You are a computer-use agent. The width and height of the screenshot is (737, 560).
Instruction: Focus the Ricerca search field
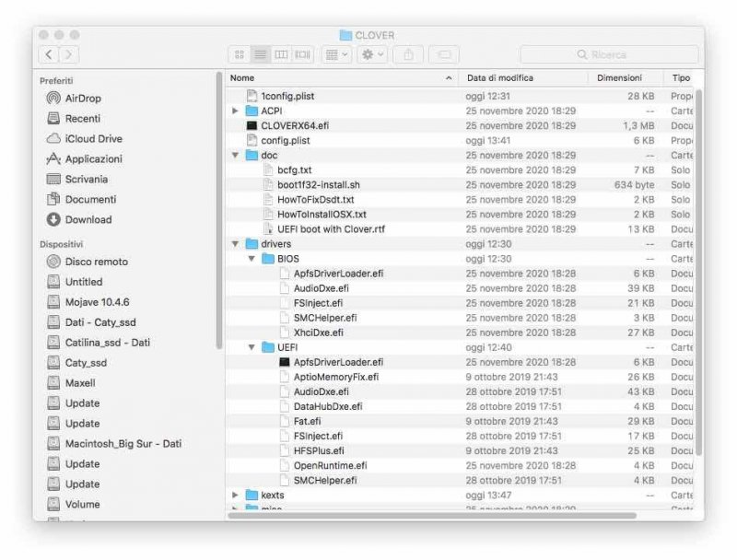click(609, 55)
